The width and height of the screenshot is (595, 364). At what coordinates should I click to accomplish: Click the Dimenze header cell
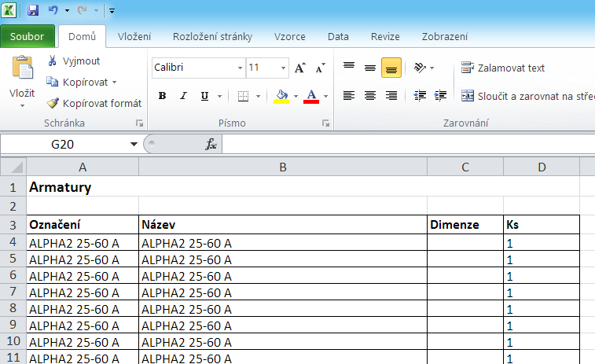coord(465,225)
